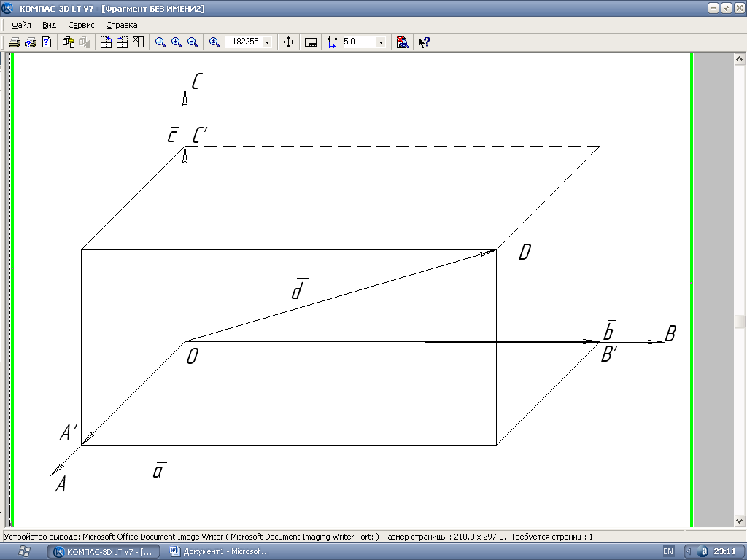Switch to the Документ1 Microsoft Word taskbar button
Viewport: 747px width, 560px height.
(x=220, y=551)
